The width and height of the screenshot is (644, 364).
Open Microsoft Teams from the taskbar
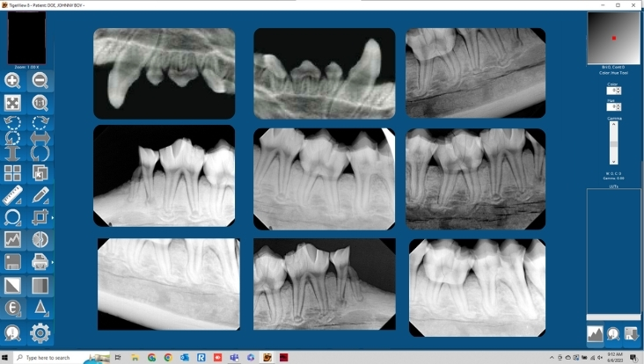tap(234, 358)
